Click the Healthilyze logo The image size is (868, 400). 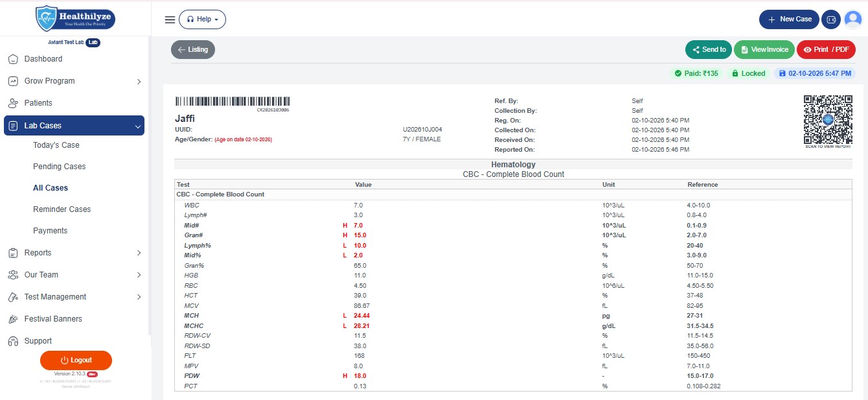coord(75,18)
